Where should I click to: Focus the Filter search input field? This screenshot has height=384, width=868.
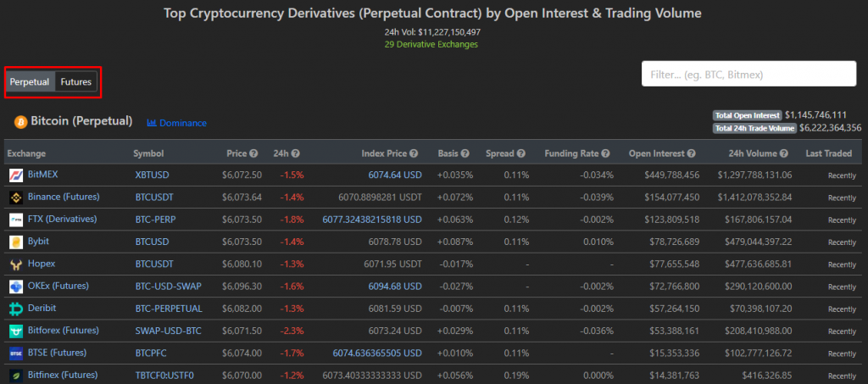(749, 74)
